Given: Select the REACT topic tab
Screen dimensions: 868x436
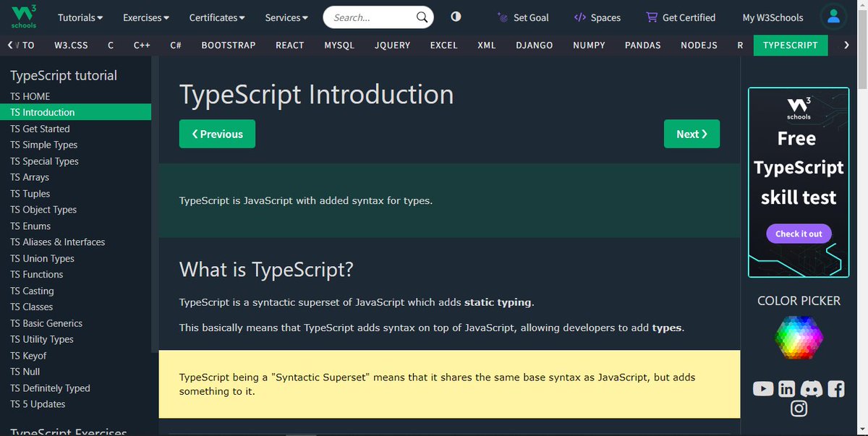Looking at the screenshot, I should click(290, 45).
